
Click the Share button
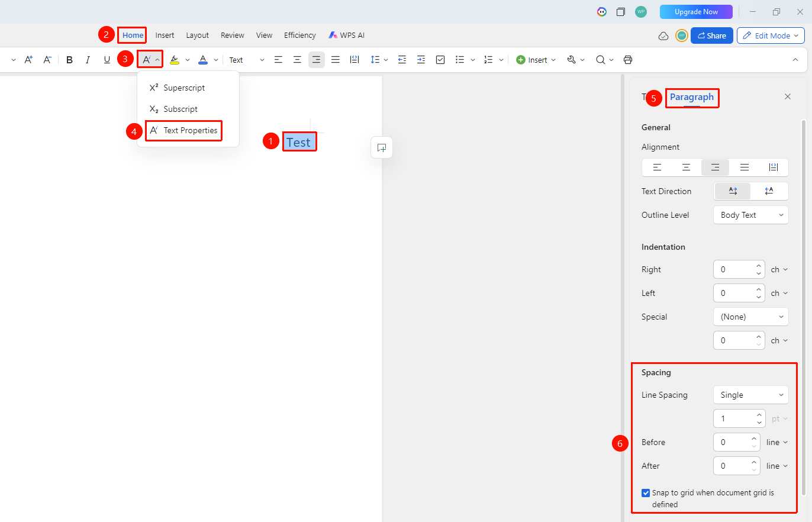point(712,36)
